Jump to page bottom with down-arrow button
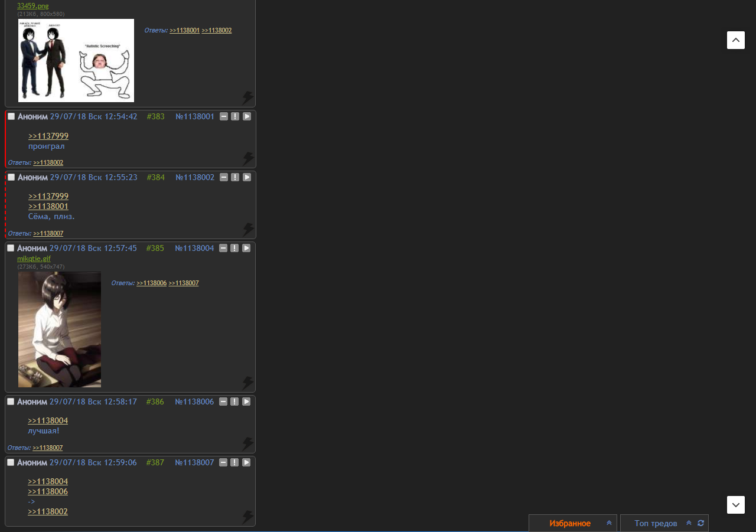This screenshot has height=532, width=756. coord(736,505)
